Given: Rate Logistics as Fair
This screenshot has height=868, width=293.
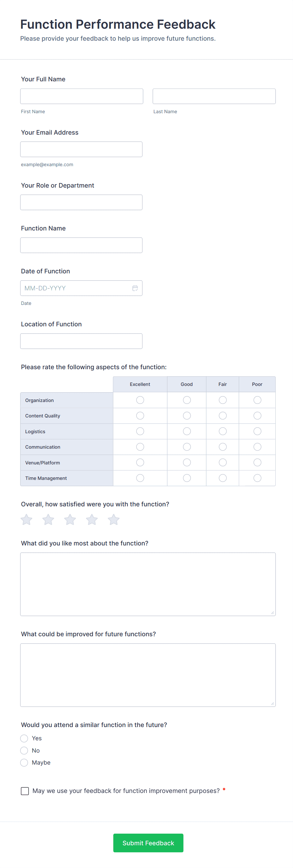Looking at the screenshot, I should coord(223,431).
